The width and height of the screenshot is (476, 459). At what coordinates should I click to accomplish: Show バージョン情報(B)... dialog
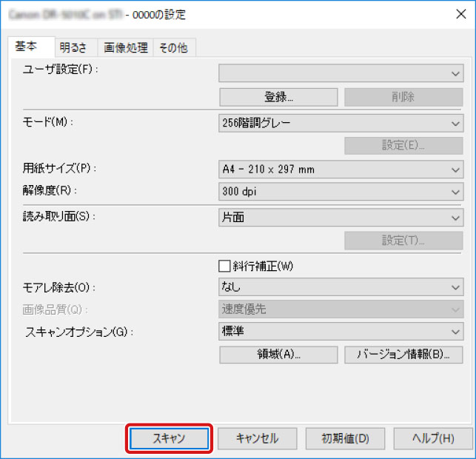[x=403, y=355]
